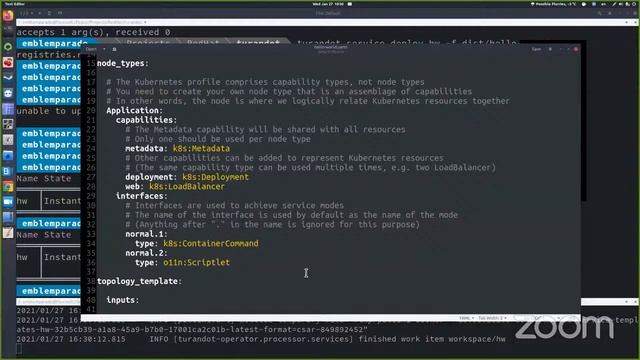Click the 'inputs:' key
640x360 pixels.
coord(122,300)
